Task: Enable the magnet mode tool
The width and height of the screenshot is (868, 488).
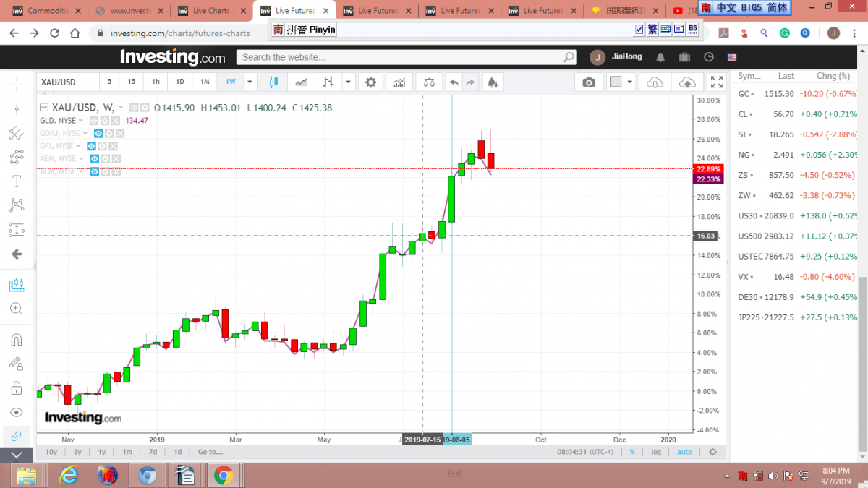Action: pyautogui.click(x=16, y=339)
